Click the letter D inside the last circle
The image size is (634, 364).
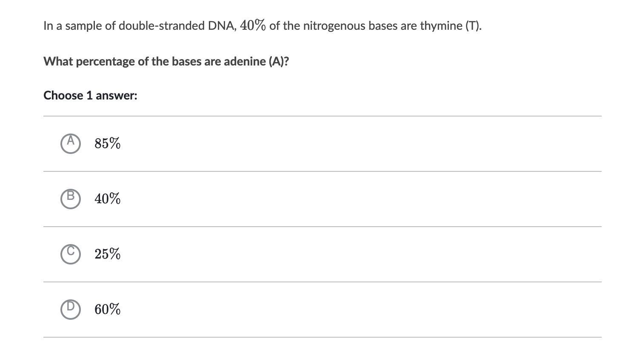[x=71, y=306]
